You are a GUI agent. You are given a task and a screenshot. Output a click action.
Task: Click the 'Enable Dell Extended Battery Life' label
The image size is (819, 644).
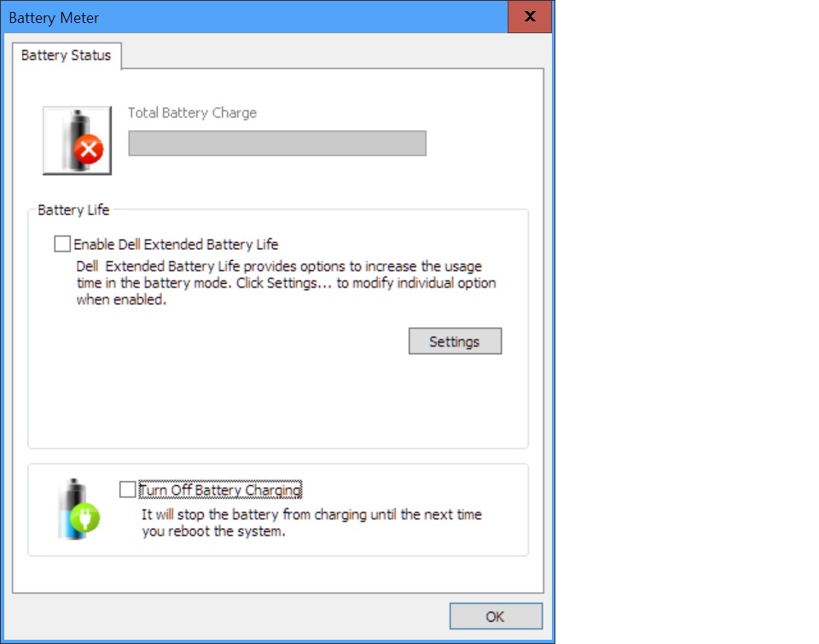[x=176, y=245]
